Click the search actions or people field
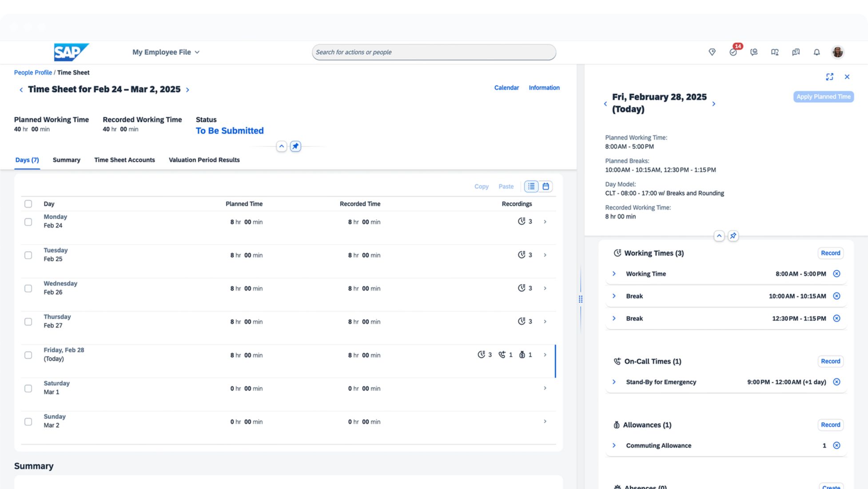 (x=434, y=52)
